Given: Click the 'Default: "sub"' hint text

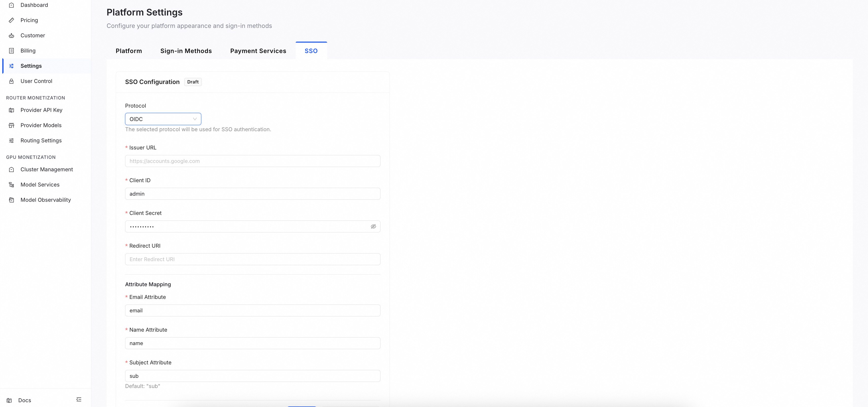Looking at the screenshot, I should pyautogui.click(x=143, y=386).
